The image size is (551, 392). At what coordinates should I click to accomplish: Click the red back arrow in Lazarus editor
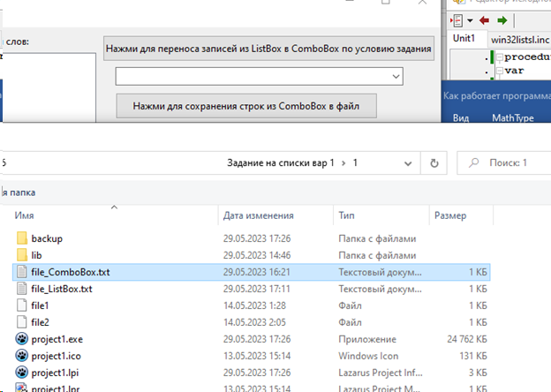(x=485, y=20)
